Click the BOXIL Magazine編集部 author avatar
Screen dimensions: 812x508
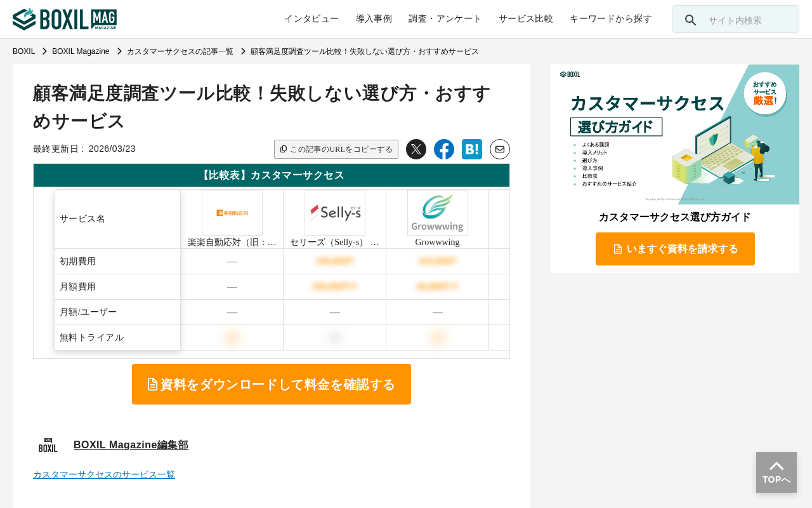(x=48, y=445)
